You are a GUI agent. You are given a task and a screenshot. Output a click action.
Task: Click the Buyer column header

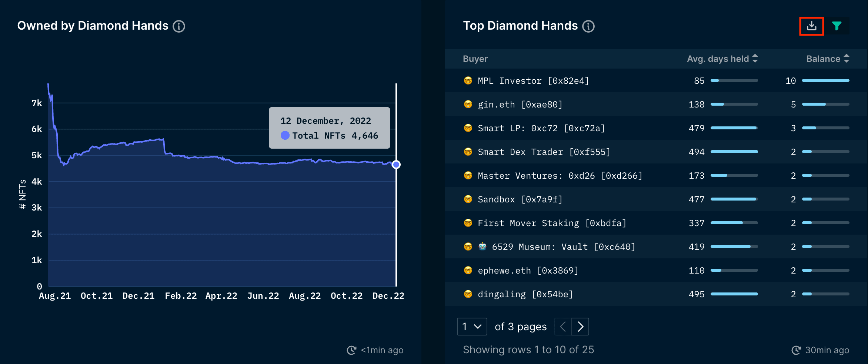(475, 59)
